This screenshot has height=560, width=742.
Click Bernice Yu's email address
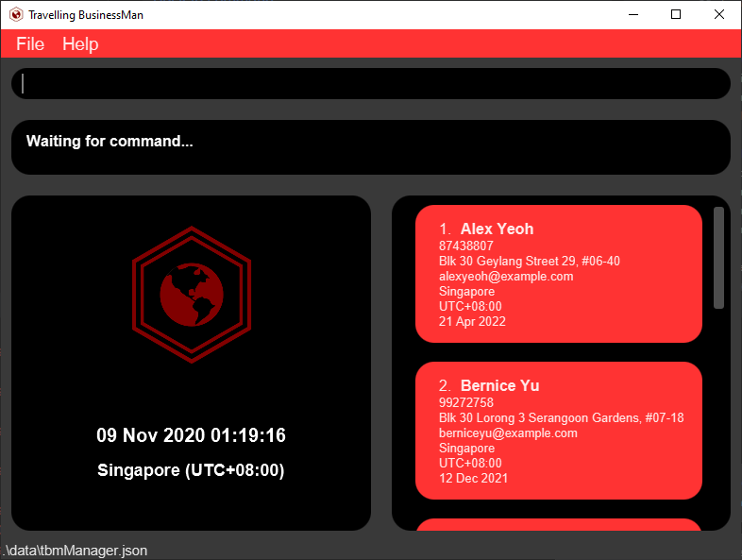point(508,433)
